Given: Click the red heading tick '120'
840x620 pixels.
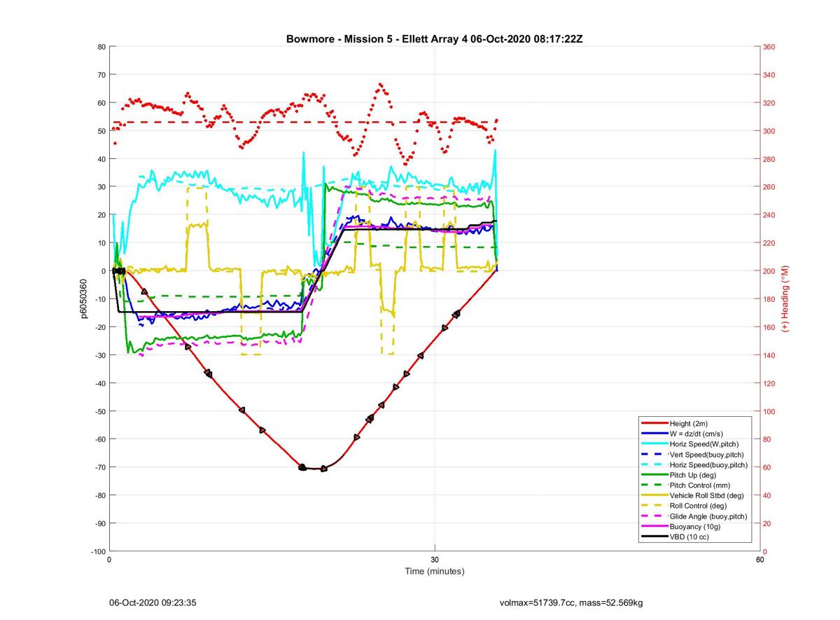Looking at the screenshot, I should pos(769,383).
